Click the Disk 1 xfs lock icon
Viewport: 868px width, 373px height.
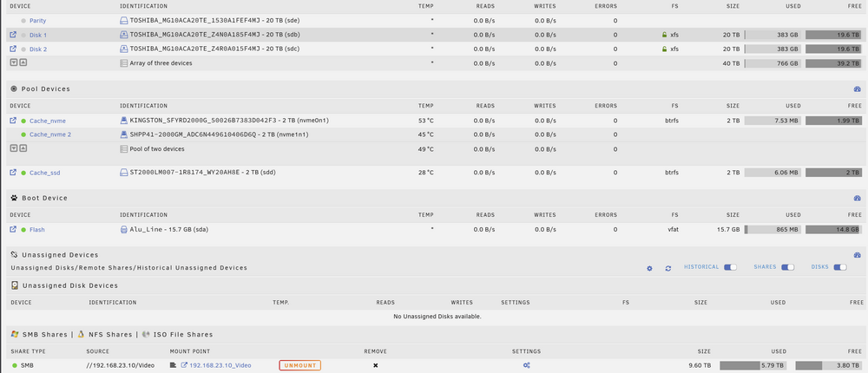664,35
